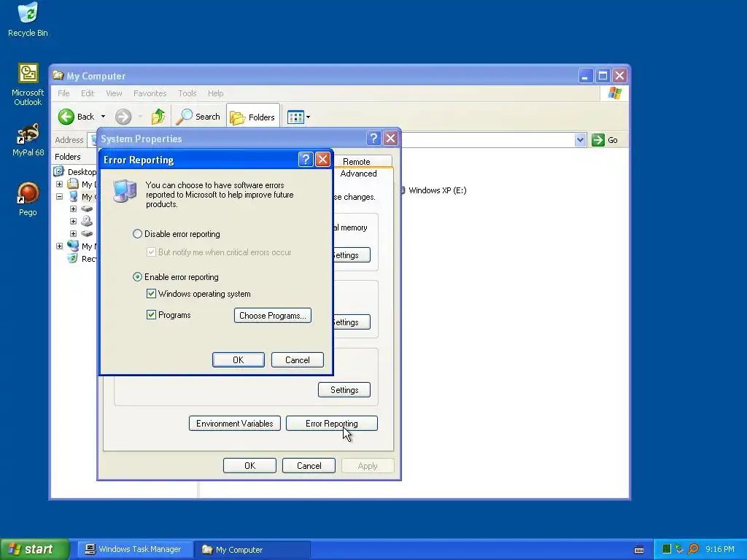Open the Tools menu

point(187,93)
